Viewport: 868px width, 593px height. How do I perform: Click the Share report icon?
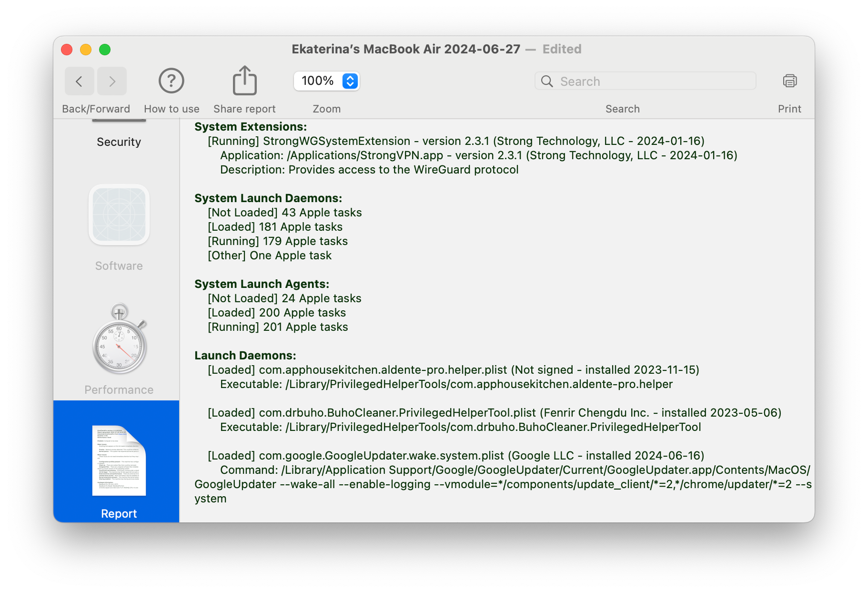pyautogui.click(x=244, y=80)
